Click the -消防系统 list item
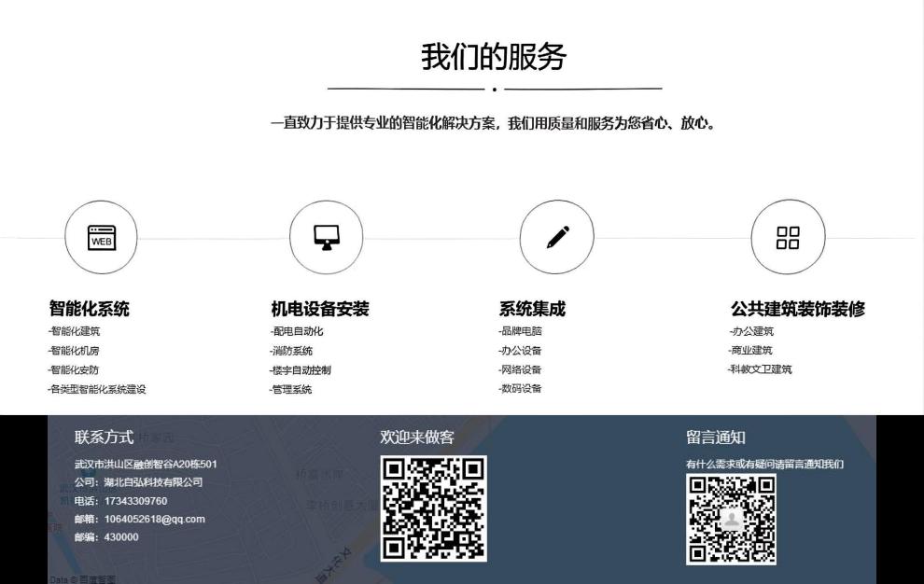Viewport: 924px width, 584px height. coord(292,351)
